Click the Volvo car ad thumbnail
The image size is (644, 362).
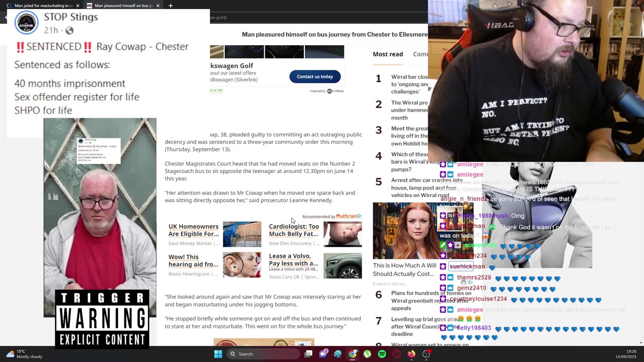click(x=343, y=265)
